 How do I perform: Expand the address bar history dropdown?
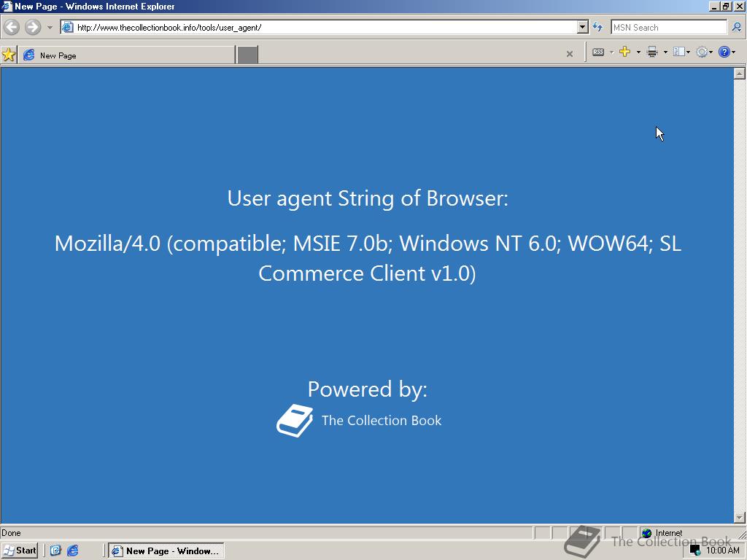point(583,27)
